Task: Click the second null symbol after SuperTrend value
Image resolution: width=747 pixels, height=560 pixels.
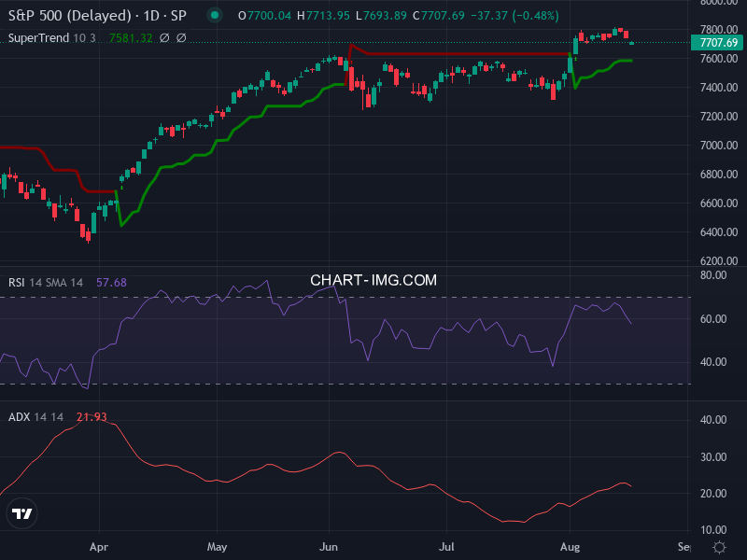Action: 181,38
